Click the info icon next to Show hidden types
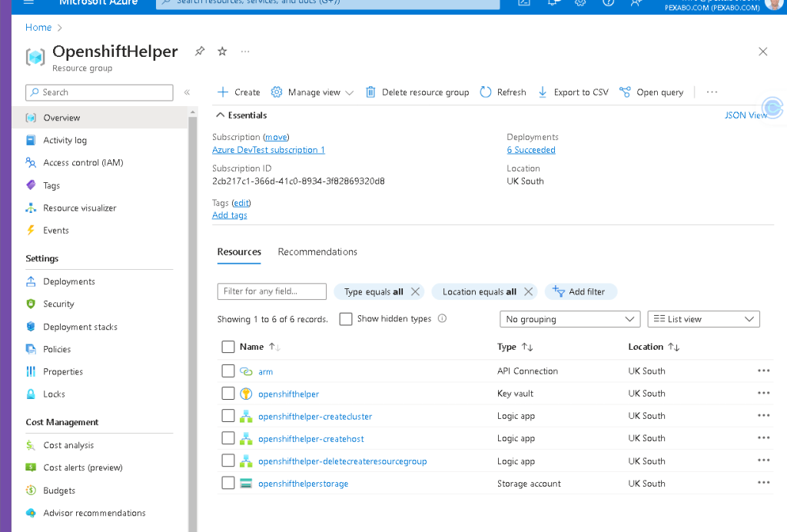Viewport: 787px width, 532px height. tap(442, 318)
